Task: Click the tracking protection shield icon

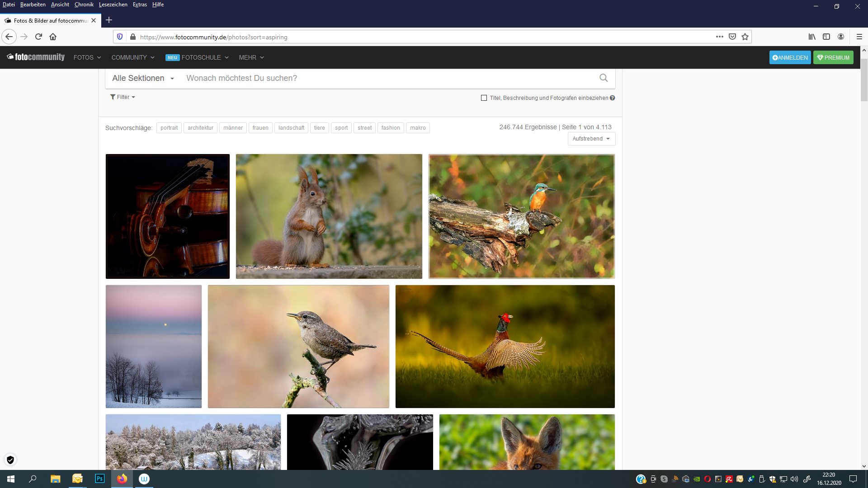Action: (x=120, y=37)
